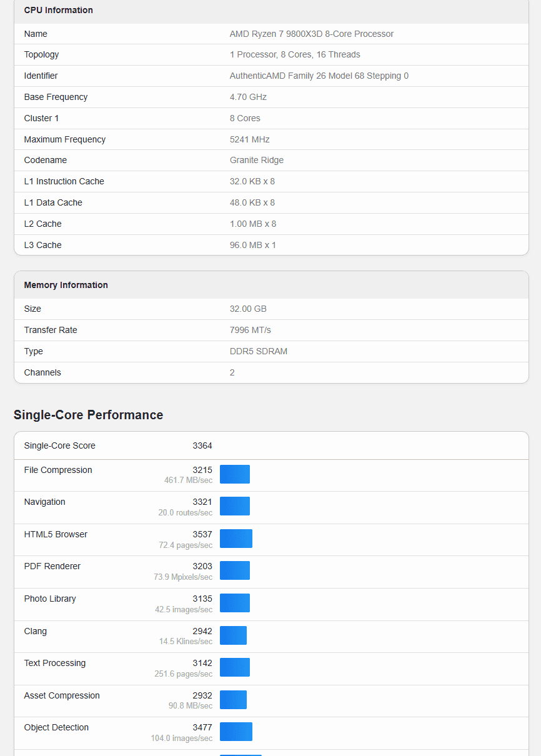Image resolution: width=541 pixels, height=756 pixels.
Task: Click the Single-Core Performance heading
Action: [88, 415]
